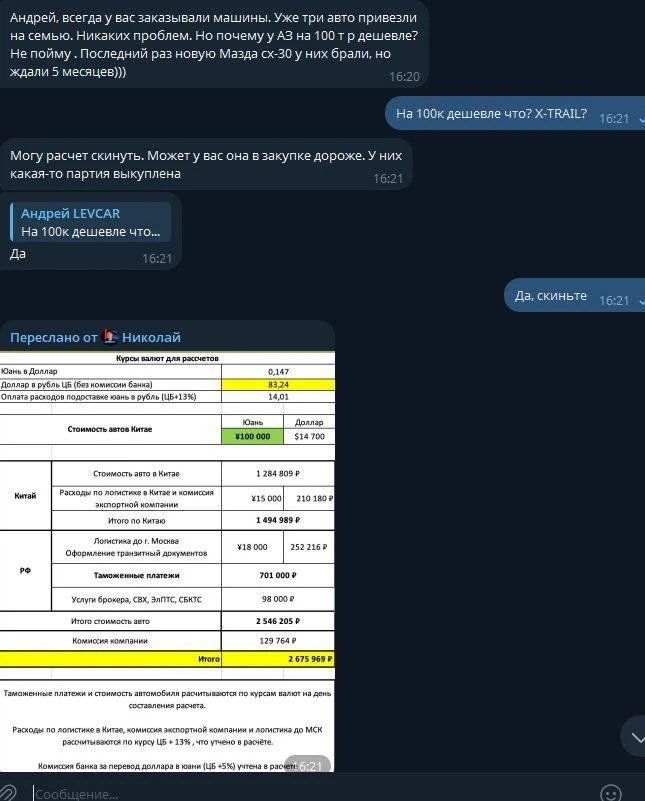Click the 'Китай' section cell
Image resolution: width=645 pixels, height=801 pixels.
click(x=25, y=496)
